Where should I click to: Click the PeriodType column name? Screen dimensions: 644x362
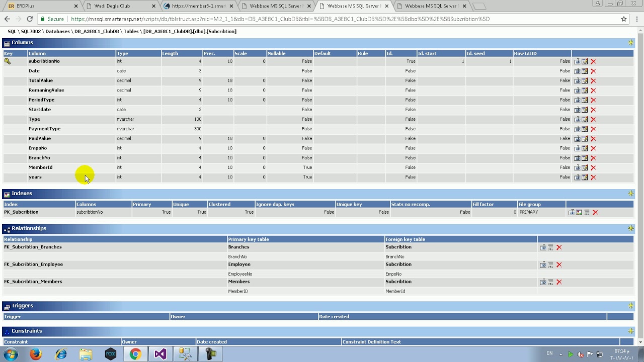click(x=41, y=100)
